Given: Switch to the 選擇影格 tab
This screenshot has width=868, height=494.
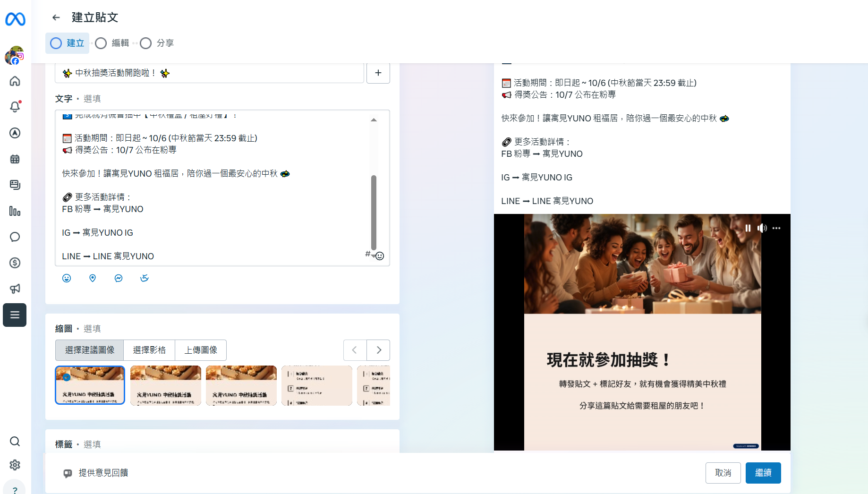Looking at the screenshot, I should tap(149, 350).
